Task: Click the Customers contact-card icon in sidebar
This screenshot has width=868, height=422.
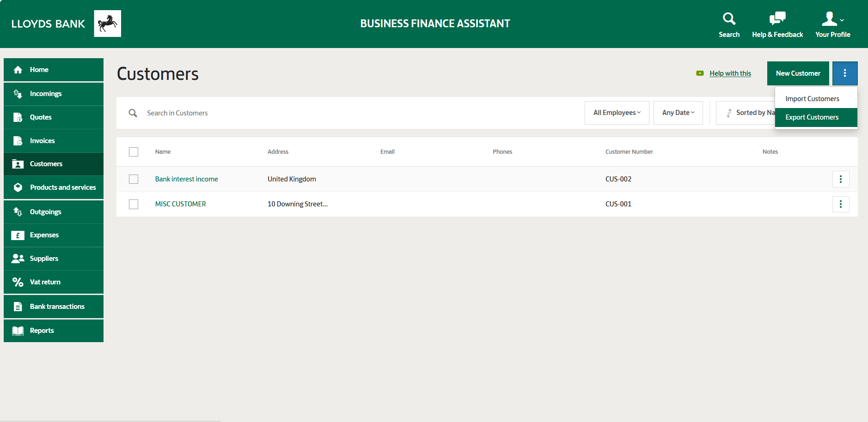Action: [18, 164]
